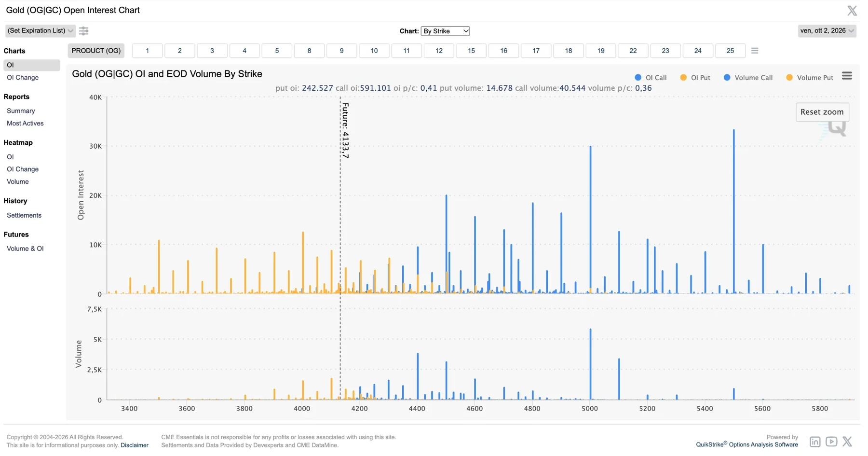Open the chart hamburger menu
Image resolution: width=868 pixels, height=456 pixels.
click(847, 76)
